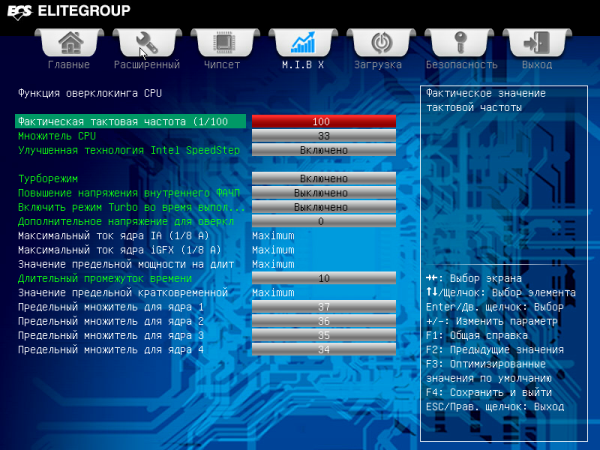Screen dimensions: 600x450
Task: Switch to the Выход tab label
Action: coord(537,65)
